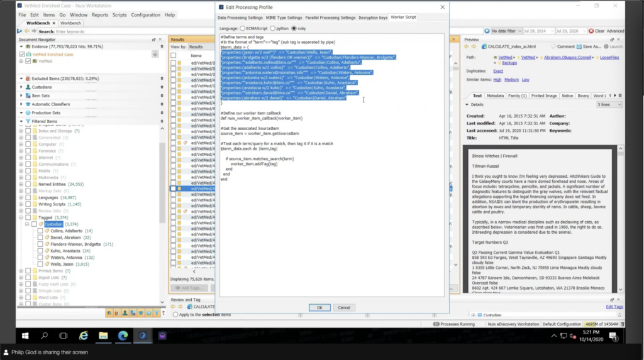Click the Backups path link
Viewport: 644px width, 360px height.
pyautogui.click(x=509, y=63)
